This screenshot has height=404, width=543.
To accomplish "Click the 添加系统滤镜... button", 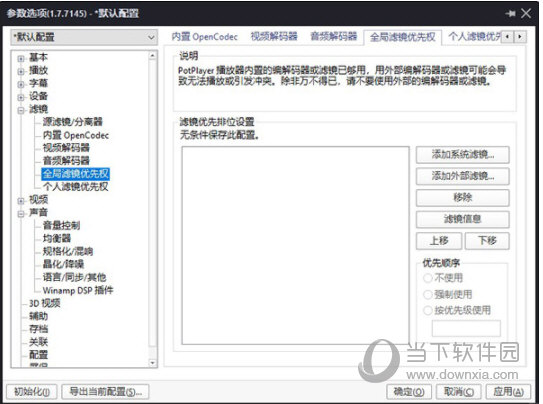I will 463,155.
